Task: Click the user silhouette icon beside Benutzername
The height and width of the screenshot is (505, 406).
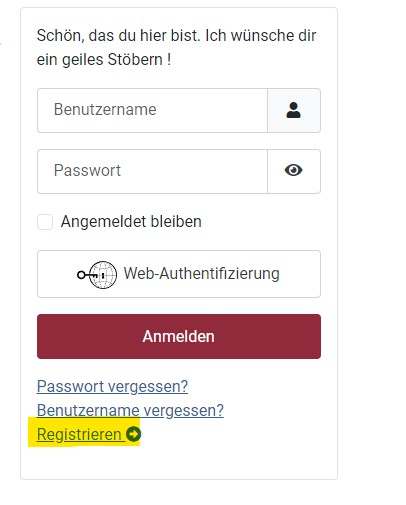Action: tap(293, 110)
